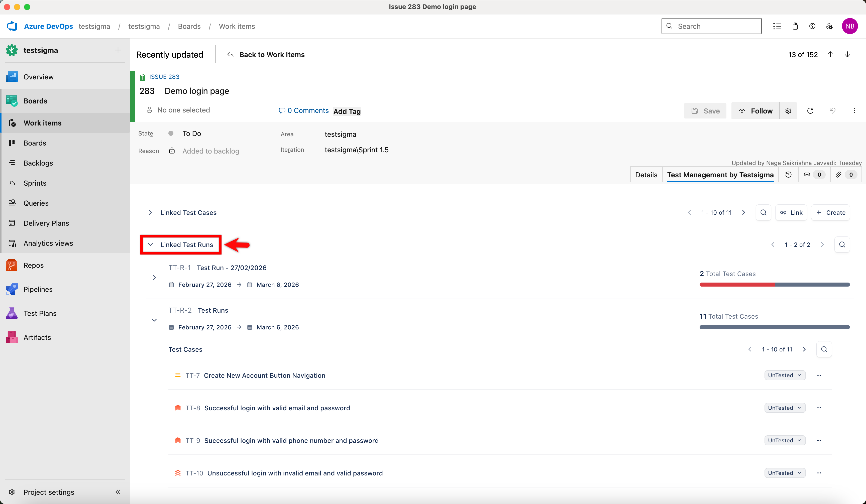Click the Follow button
Image resolution: width=866 pixels, height=504 pixels.
755,111
